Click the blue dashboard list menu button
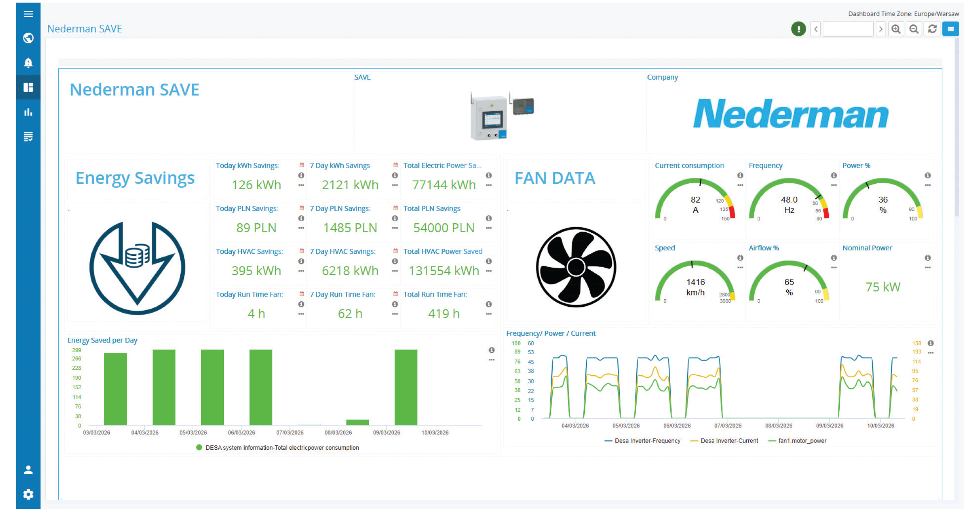Viewport: 980px width, 512px height. (x=951, y=29)
